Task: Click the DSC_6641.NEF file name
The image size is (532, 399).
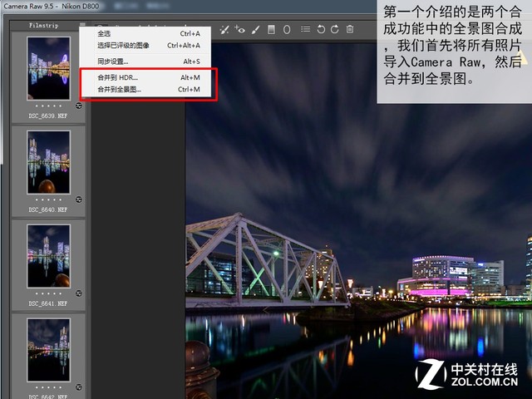Action: [48, 303]
